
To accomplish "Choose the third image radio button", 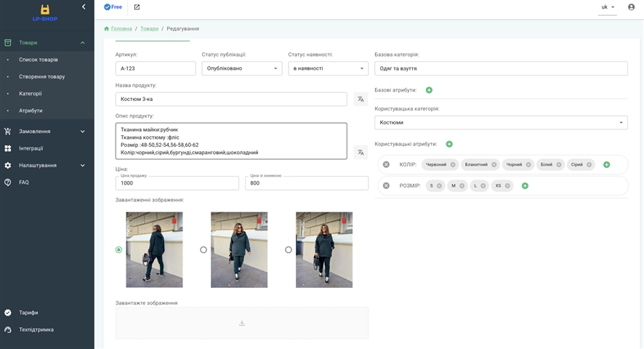I will pos(289,250).
